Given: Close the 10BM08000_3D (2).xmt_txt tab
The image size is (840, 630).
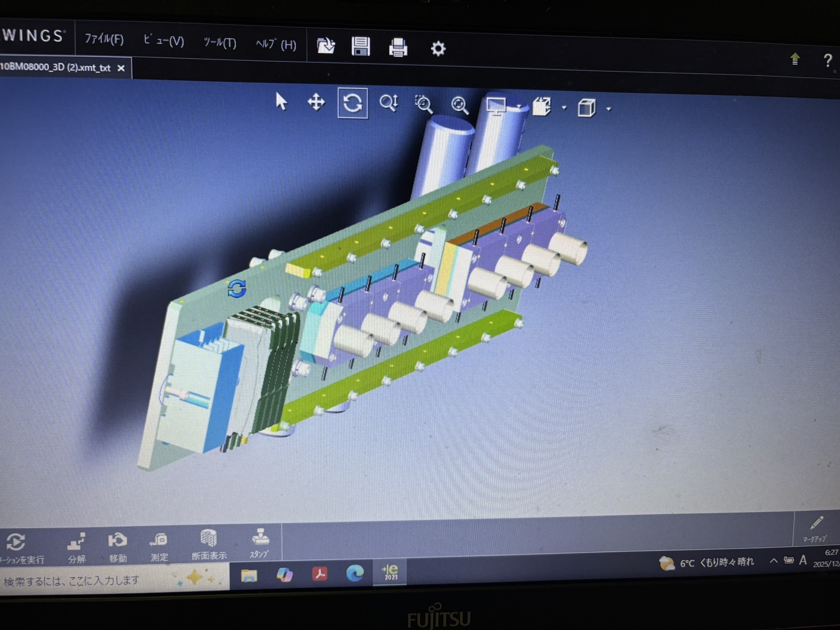Looking at the screenshot, I should click(x=121, y=68).
